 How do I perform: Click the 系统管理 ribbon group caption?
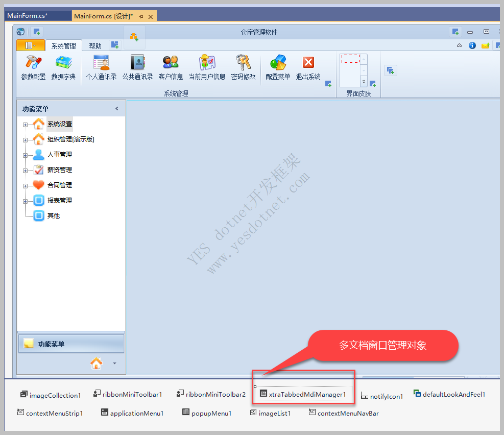pos(176,93)
